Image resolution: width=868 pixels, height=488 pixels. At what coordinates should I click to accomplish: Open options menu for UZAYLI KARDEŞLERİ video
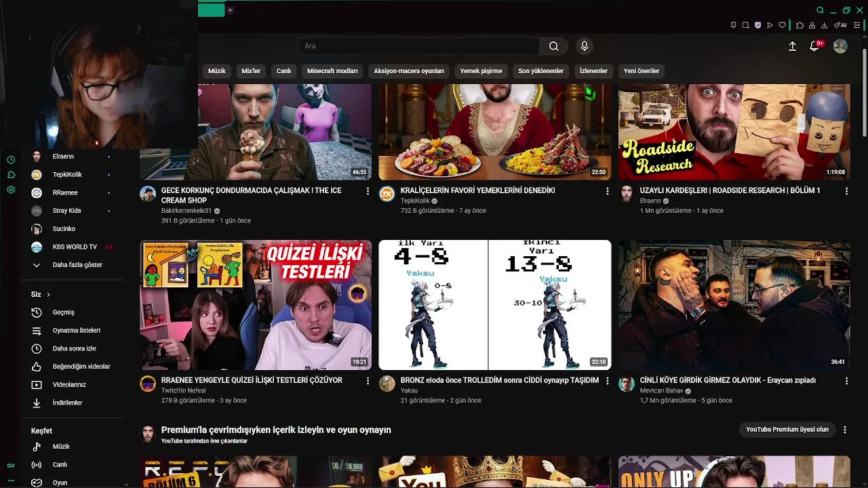846,192
